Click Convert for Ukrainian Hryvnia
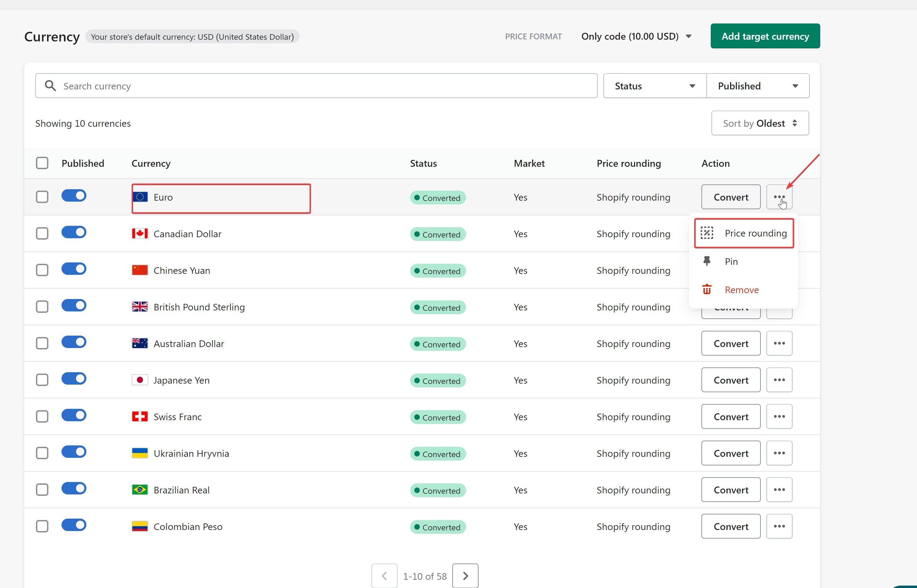 (x=731, y=453)
